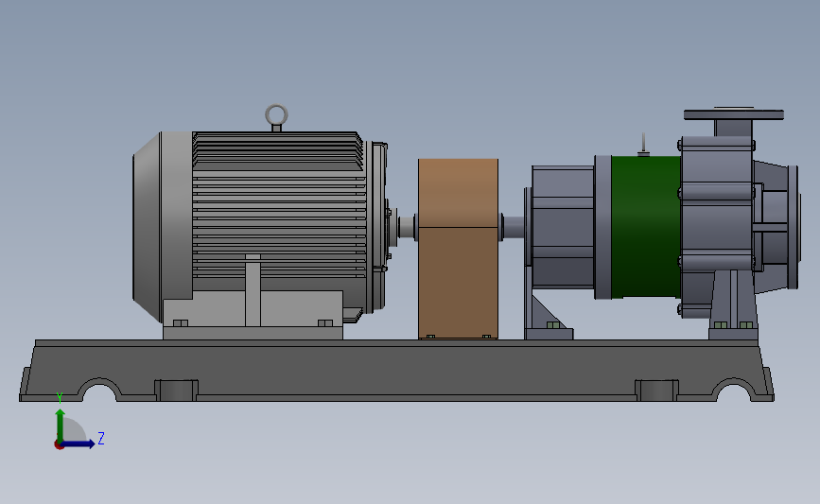Select the suction flange at the pump end
The image size is (820, 504).
(794, 227)
